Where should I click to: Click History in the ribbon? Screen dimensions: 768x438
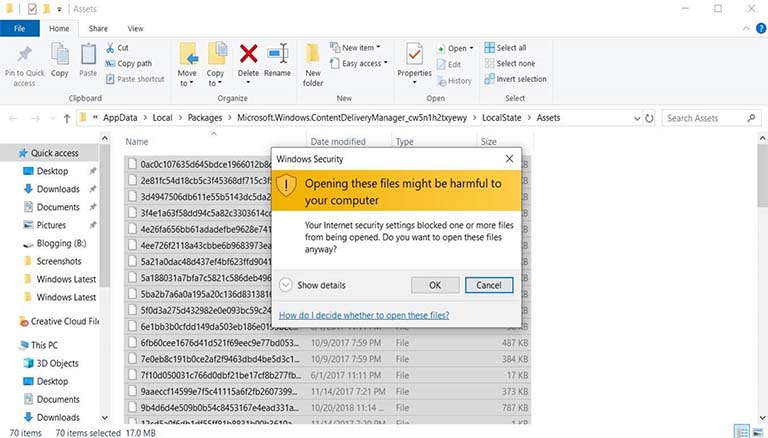(x=455, y=81)
